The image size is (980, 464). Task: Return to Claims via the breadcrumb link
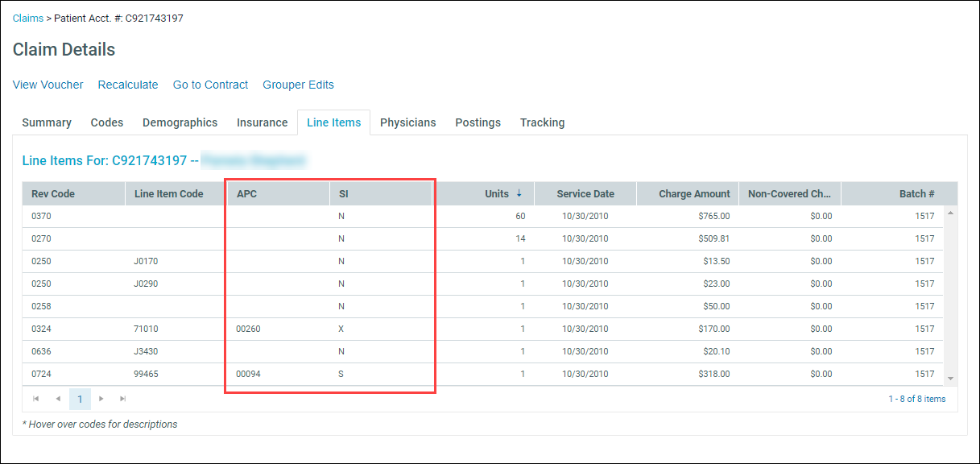coord(27,18)
